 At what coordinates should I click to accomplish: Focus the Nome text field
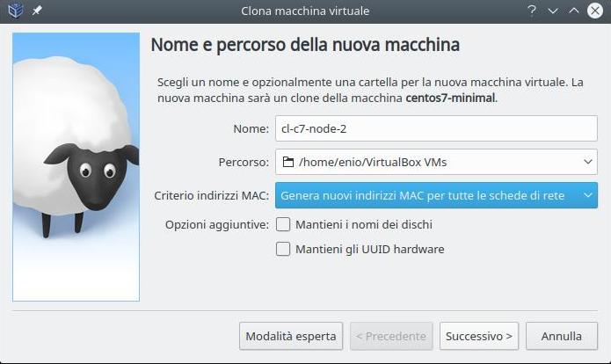click(x=436, y=128)
